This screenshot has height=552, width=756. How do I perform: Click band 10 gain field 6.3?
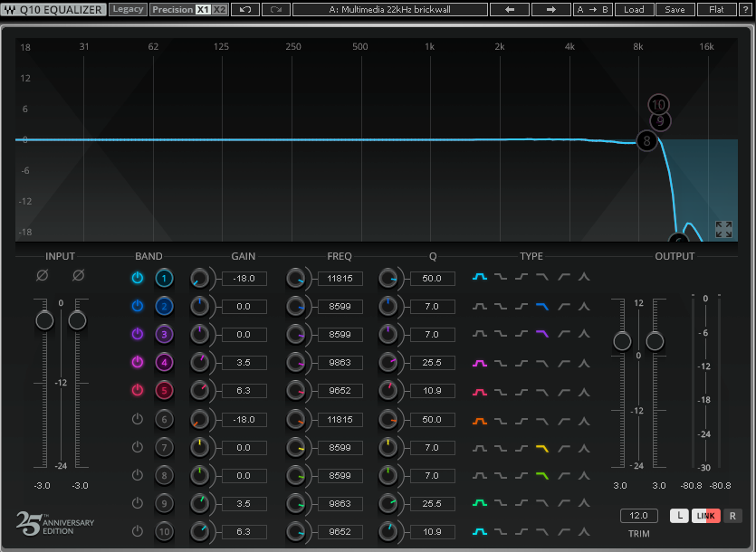244,531
